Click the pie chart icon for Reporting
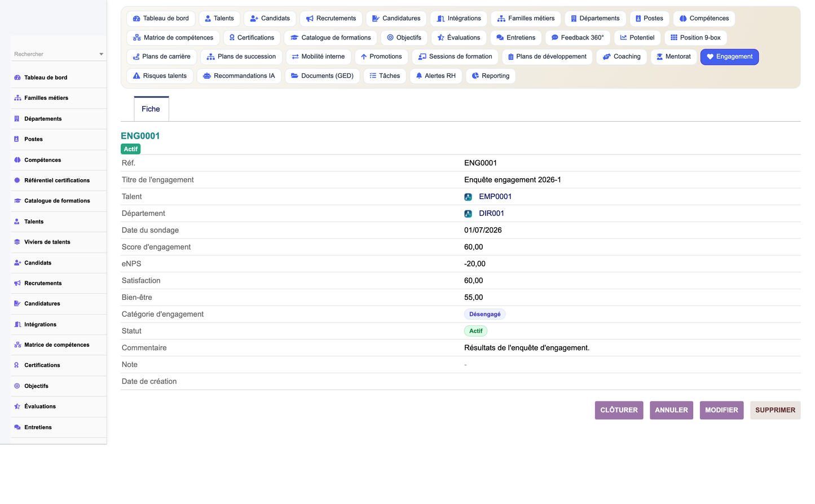This screenshot has width=815, height=504. click(x=475, y=76)
